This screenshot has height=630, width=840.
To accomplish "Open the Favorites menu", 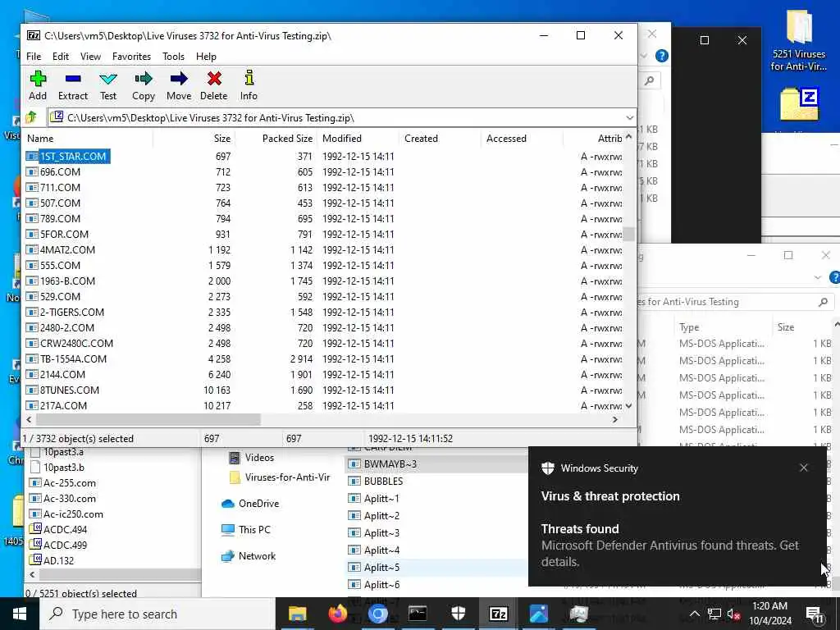I will 131,57.
